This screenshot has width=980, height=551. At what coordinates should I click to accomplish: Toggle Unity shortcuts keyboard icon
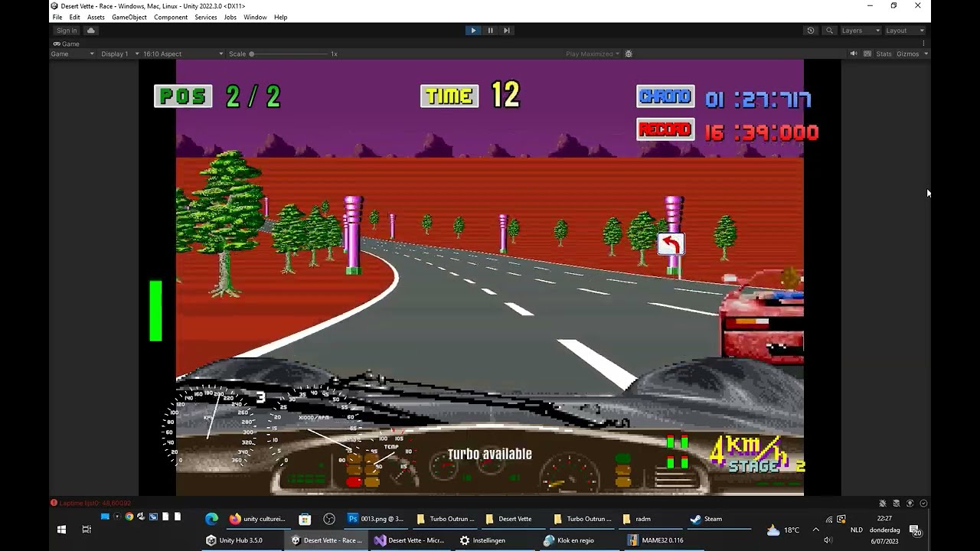coord(867,54)
